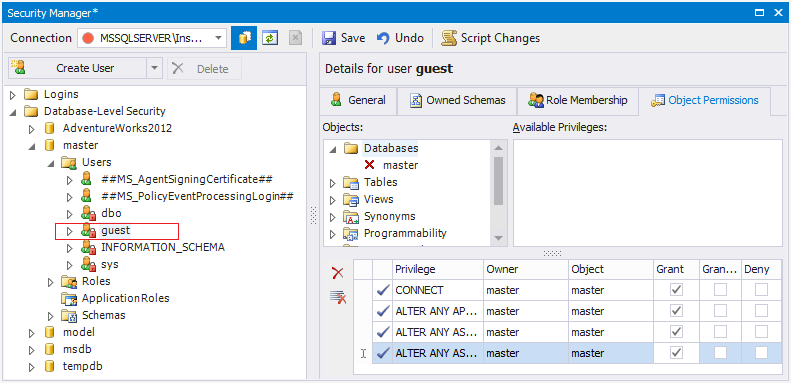The image size is (791, 383).
Task: Click the Objects list scrollbar thumb
Action: click(x=498, y=181)
